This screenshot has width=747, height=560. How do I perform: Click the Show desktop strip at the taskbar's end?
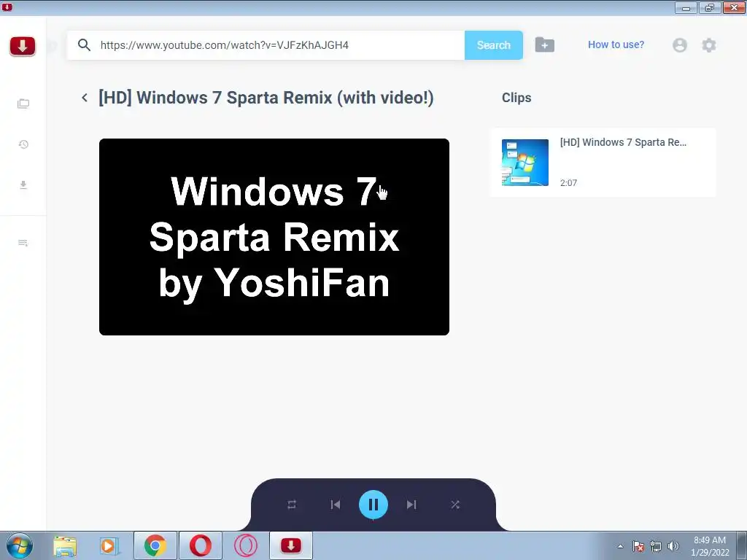(742, 545)
